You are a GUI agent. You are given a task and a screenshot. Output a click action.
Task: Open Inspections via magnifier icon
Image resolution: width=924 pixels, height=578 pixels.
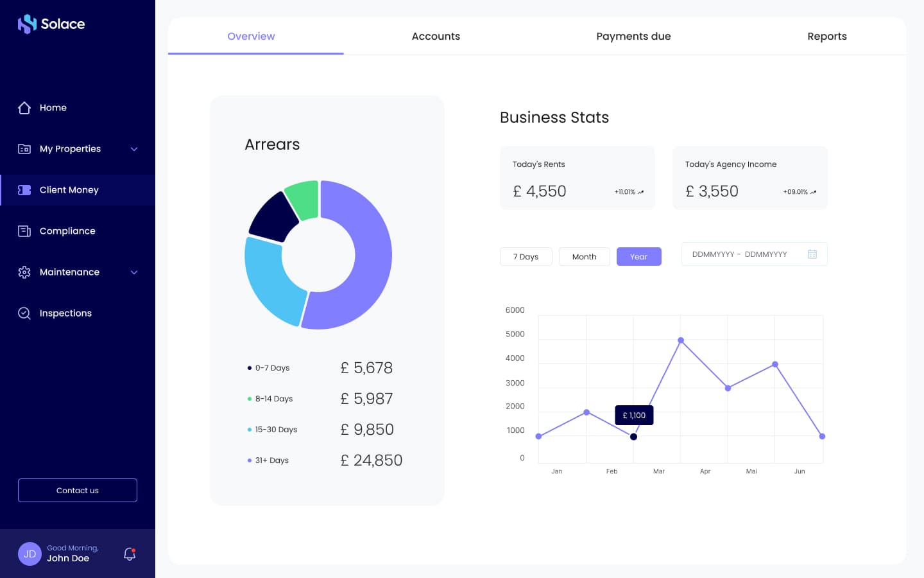[24, 313]
